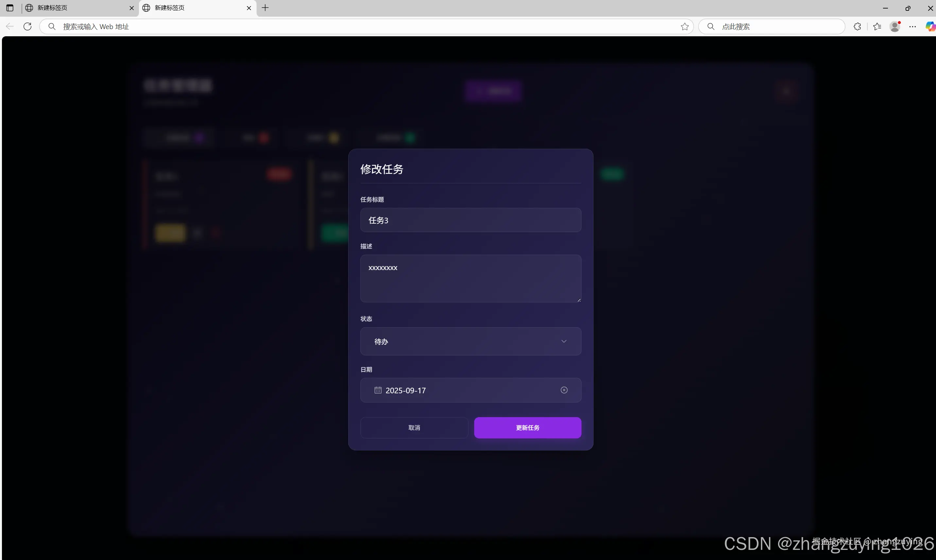Open browser extensions puzzle icon
This screenshot has width=936, height=560.
tap(857, 26)
